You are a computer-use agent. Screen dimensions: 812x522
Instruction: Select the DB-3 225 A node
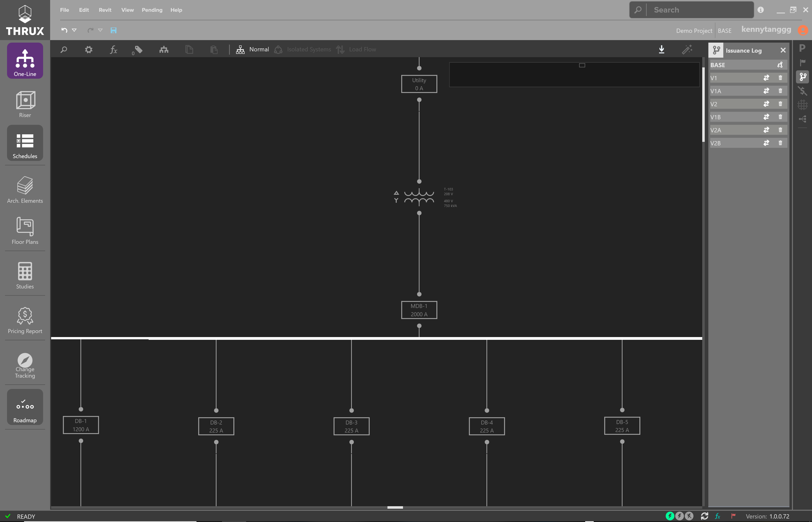(351, 426)
